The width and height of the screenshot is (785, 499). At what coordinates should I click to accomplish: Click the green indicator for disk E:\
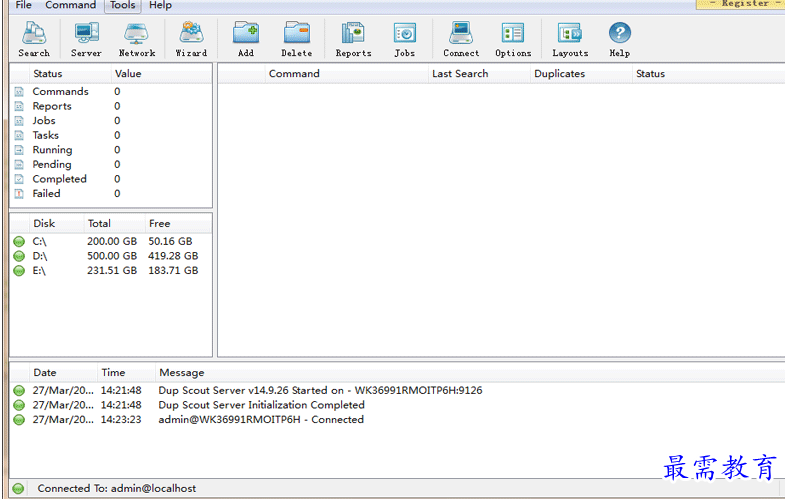[19, 271]
